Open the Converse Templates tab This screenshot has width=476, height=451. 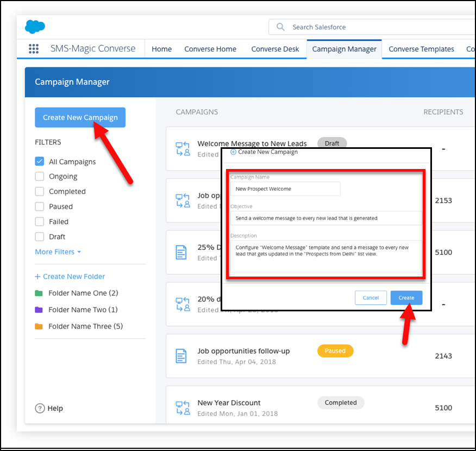click(421, 49)
